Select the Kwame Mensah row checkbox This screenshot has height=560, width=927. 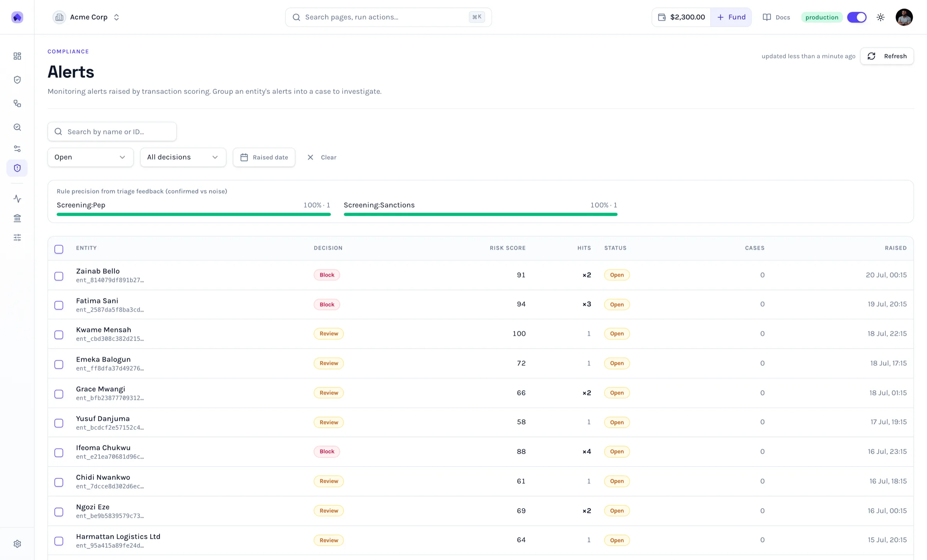click(x=59, y=335)
